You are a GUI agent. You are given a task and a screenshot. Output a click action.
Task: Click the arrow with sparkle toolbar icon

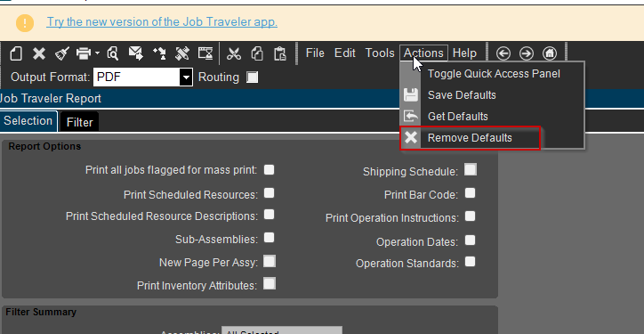[159, 53]
